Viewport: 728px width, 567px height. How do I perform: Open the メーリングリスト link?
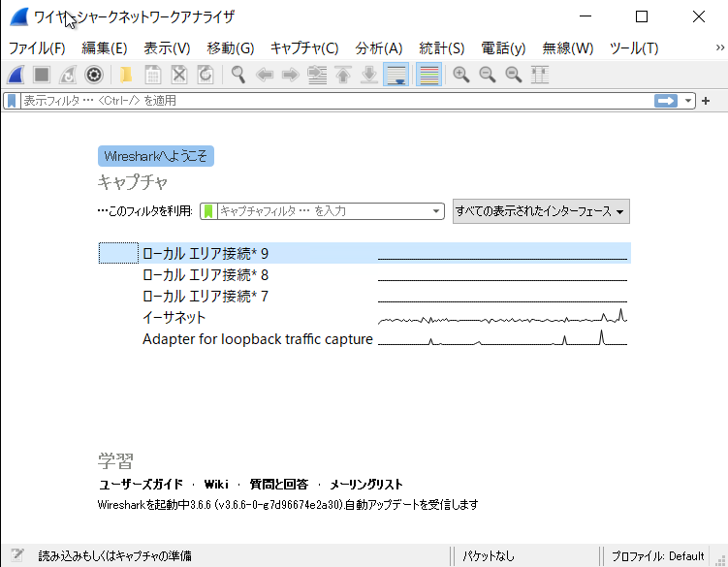click(366, 485)
